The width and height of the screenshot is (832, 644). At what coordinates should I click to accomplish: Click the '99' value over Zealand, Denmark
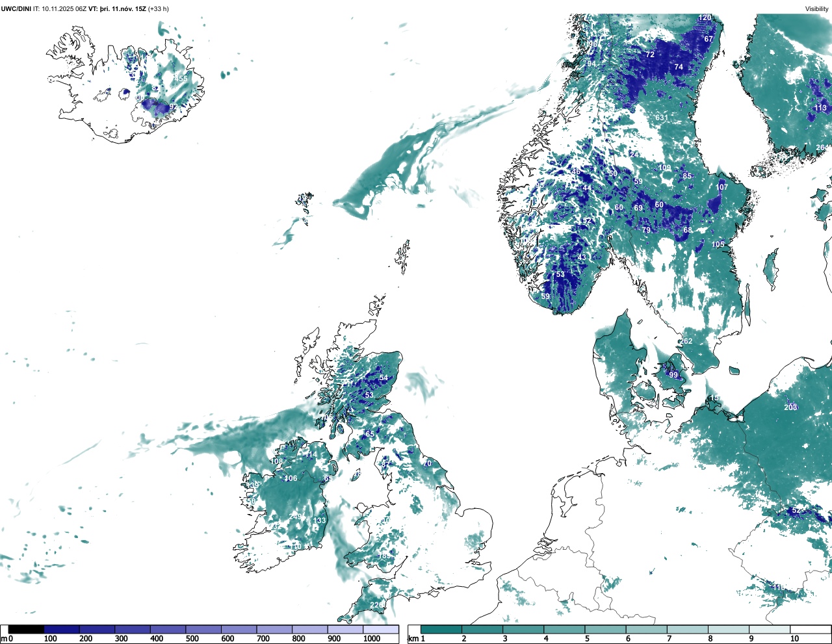[x=673, y=375]
